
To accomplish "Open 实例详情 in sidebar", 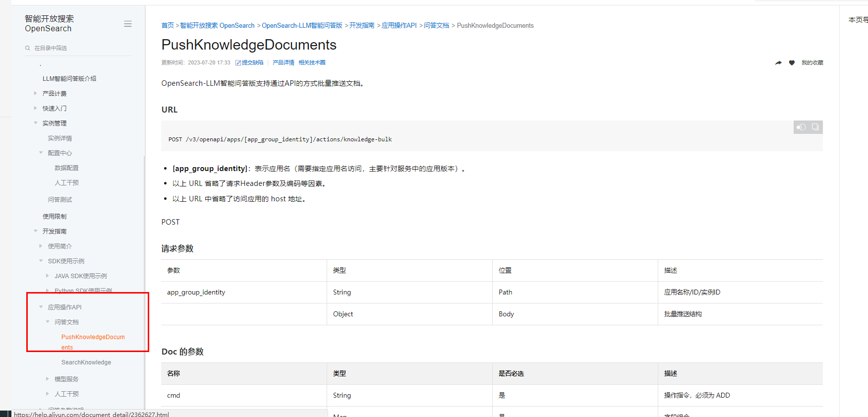I will point(60,138).
